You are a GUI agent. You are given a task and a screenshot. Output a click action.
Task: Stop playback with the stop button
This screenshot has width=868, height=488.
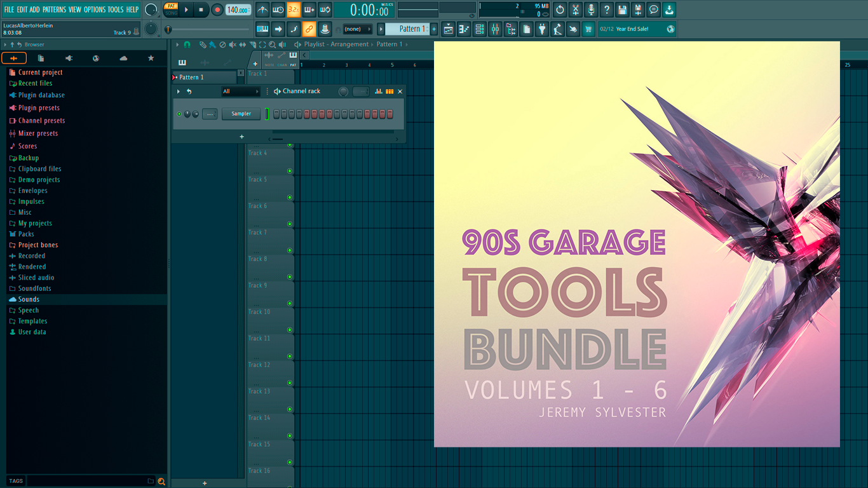point(201,10)
